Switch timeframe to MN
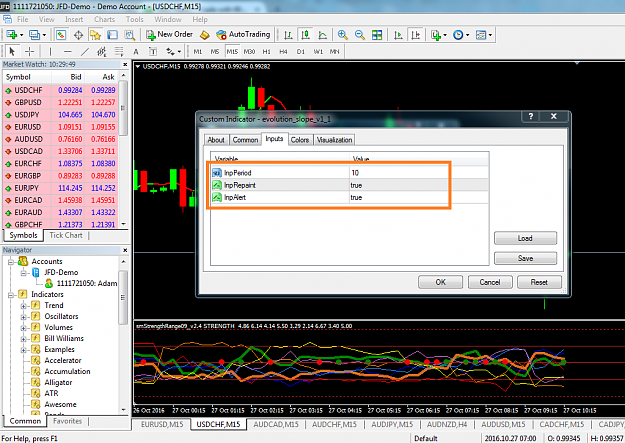The width and height of the screenshot is (625, 443). tap(335, 51)
